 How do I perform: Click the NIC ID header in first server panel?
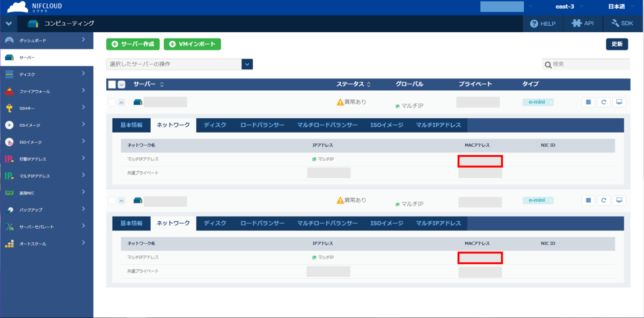coord(548,146)
